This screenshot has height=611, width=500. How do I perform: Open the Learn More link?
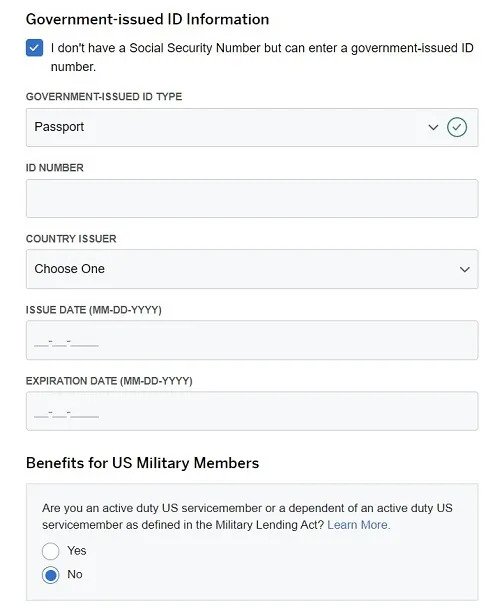[x=359, y=525]
